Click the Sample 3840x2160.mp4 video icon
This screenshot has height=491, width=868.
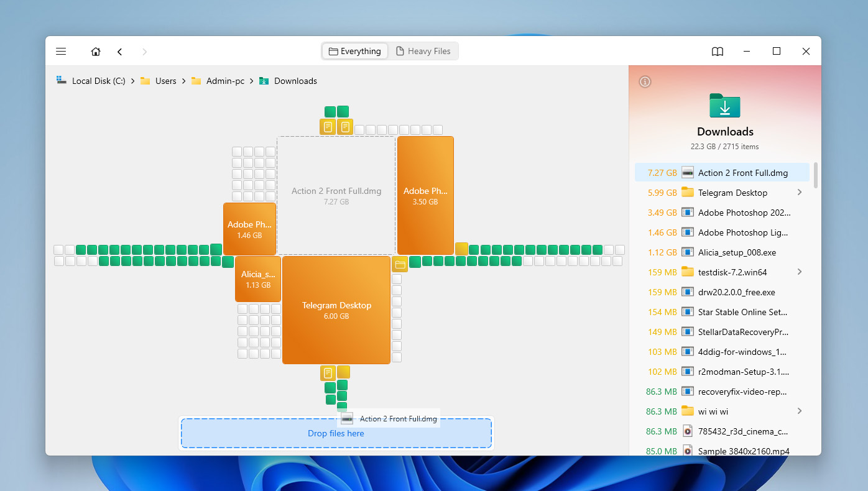tap(688, 451)
